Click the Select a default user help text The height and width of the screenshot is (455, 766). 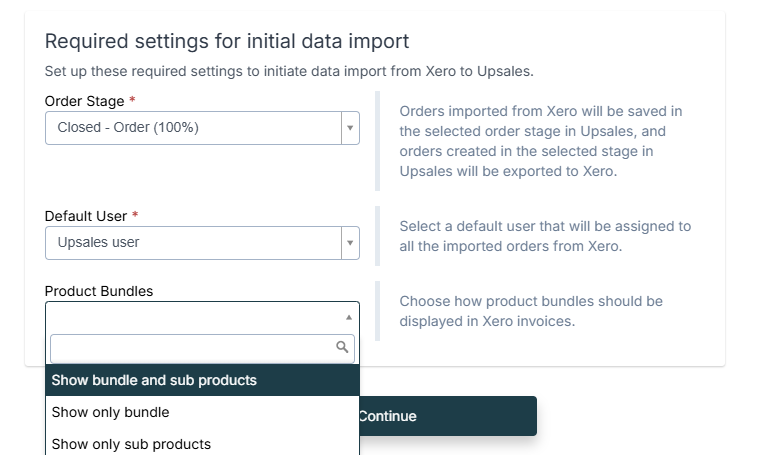tap(545, 236)
